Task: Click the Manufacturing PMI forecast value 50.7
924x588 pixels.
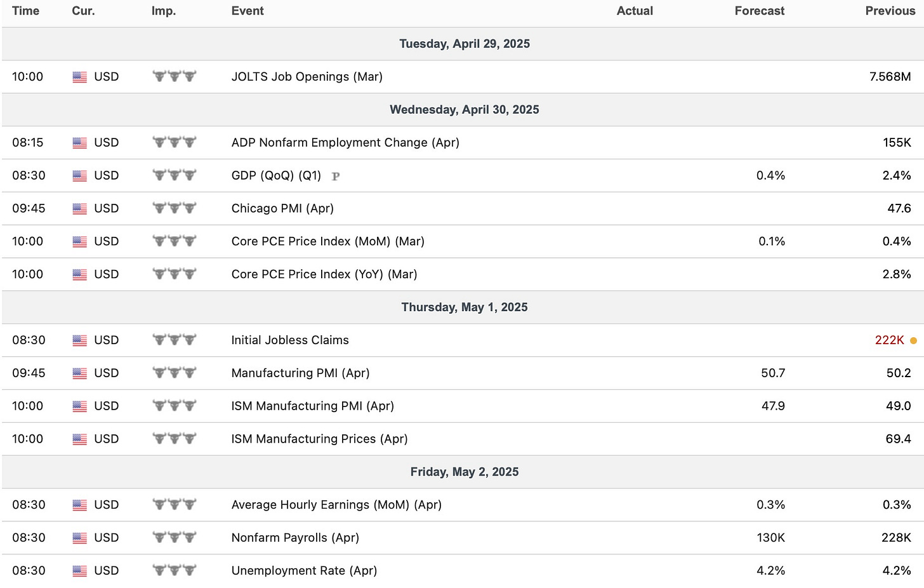Action: 773,373
